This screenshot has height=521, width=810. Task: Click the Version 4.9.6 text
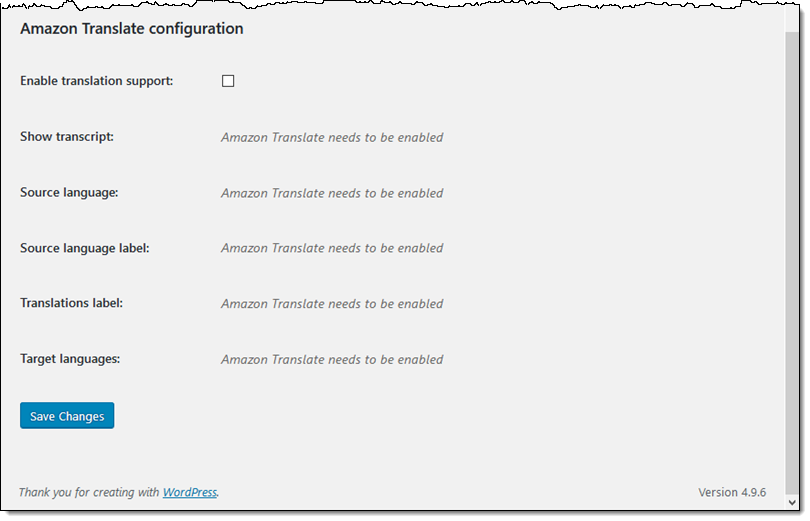click(732, 492)
